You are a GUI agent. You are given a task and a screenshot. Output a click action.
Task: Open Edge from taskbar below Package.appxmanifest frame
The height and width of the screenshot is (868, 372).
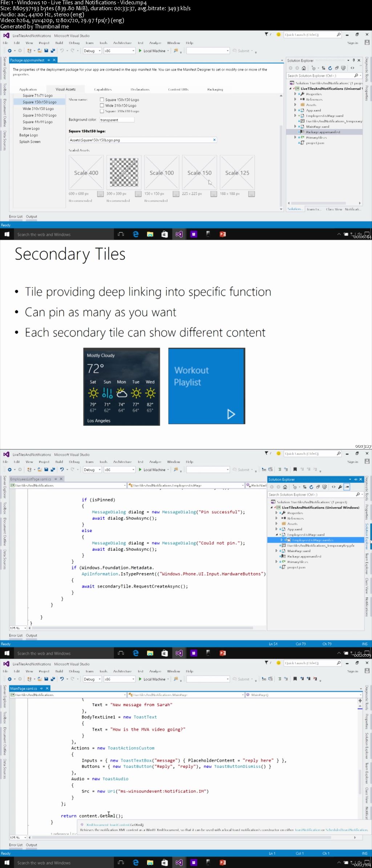click(x=136, y=234)
